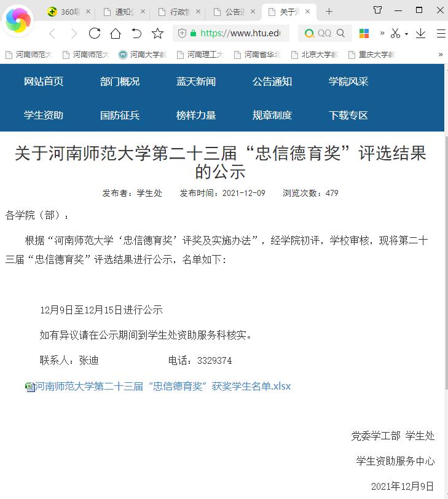Click the browser refresh icon
The height and width of the screenshot is (499, 448).
(x=95, y=33)
